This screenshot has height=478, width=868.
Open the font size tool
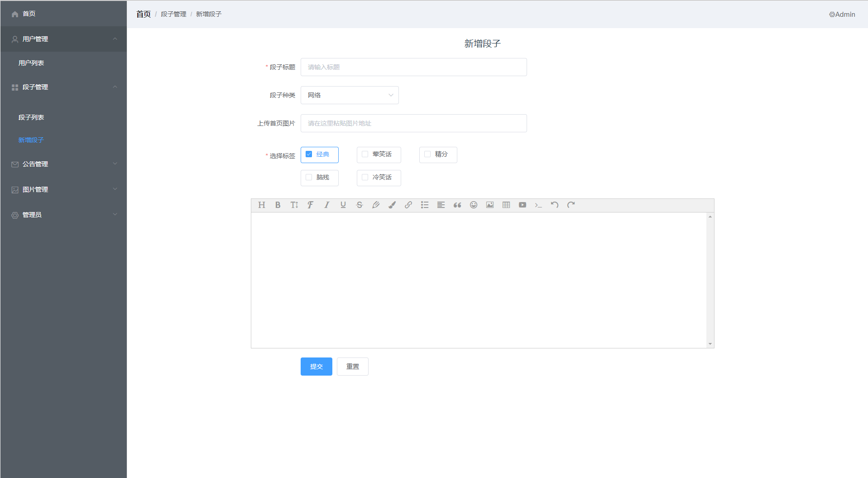(294, 205)
